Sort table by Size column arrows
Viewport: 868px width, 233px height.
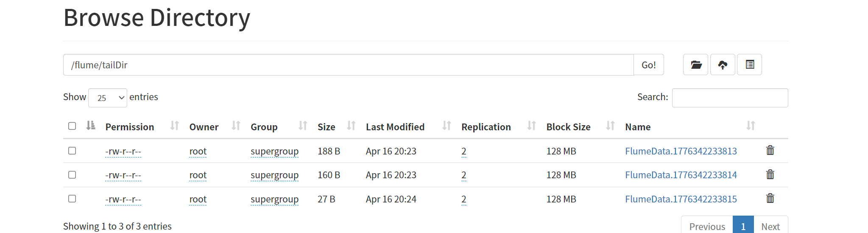click(351, 126)
